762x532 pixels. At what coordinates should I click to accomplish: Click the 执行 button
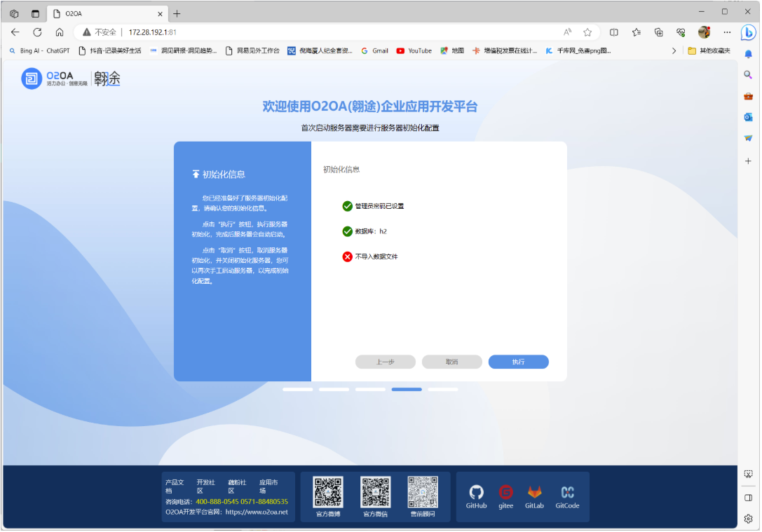click(518, 362)
